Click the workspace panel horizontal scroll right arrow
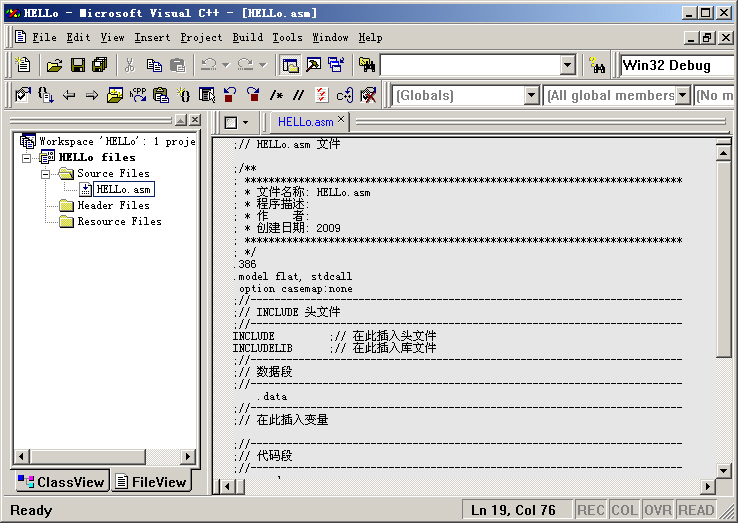Screen dimensions: 738x523 click(x=188, y=456)
